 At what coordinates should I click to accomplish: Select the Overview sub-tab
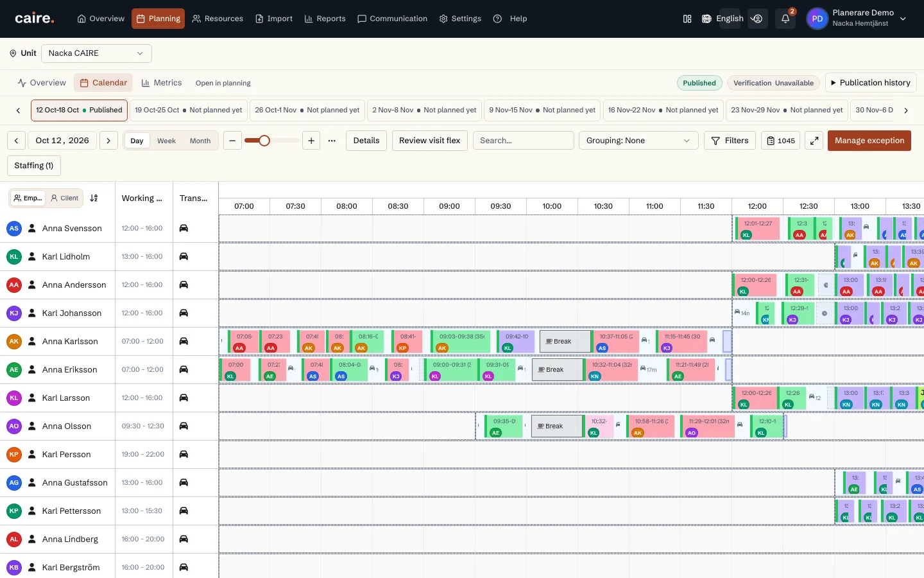[42, 83]
